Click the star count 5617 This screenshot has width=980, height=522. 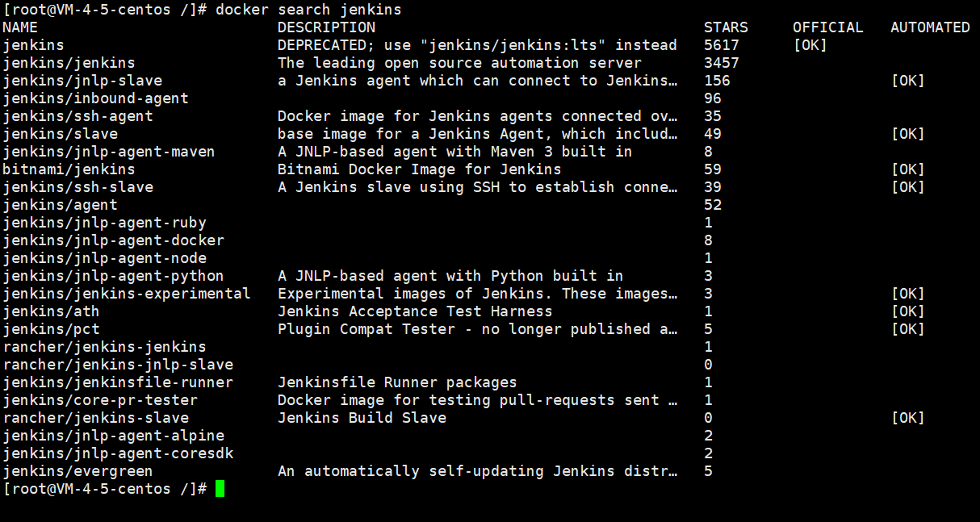click(721, 45)
